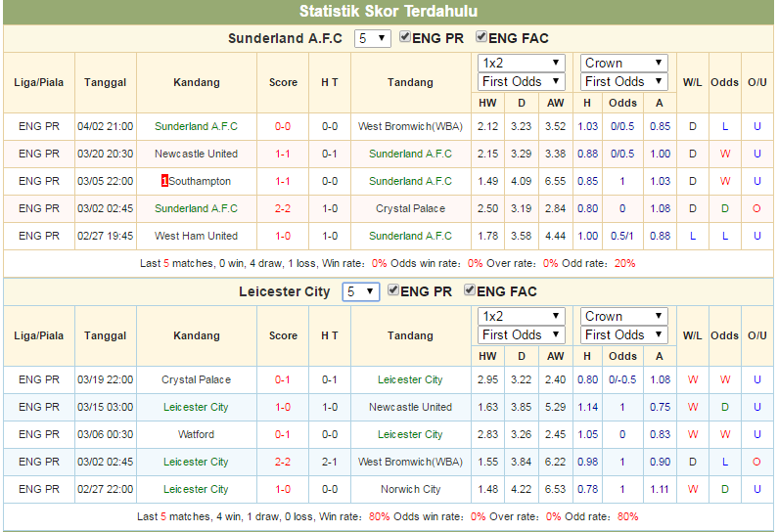Click score 2-2 of Leicester vs West Bromwich

pyautogui.click(x=283, y=462)
